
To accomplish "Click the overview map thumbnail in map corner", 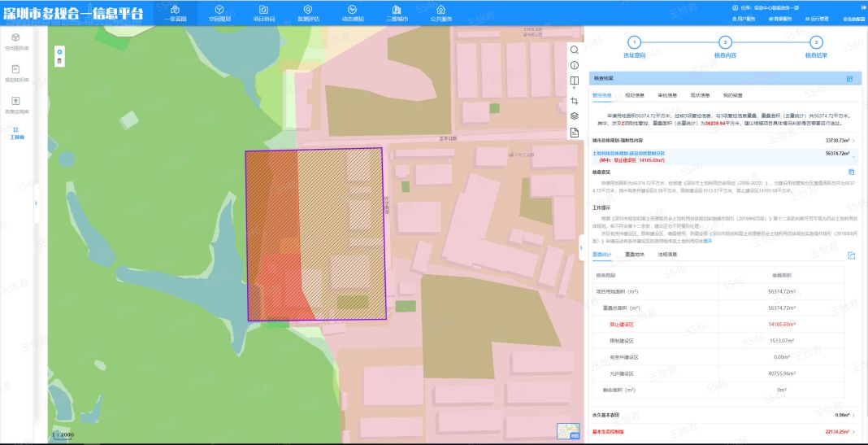I will tap(568, 431).
